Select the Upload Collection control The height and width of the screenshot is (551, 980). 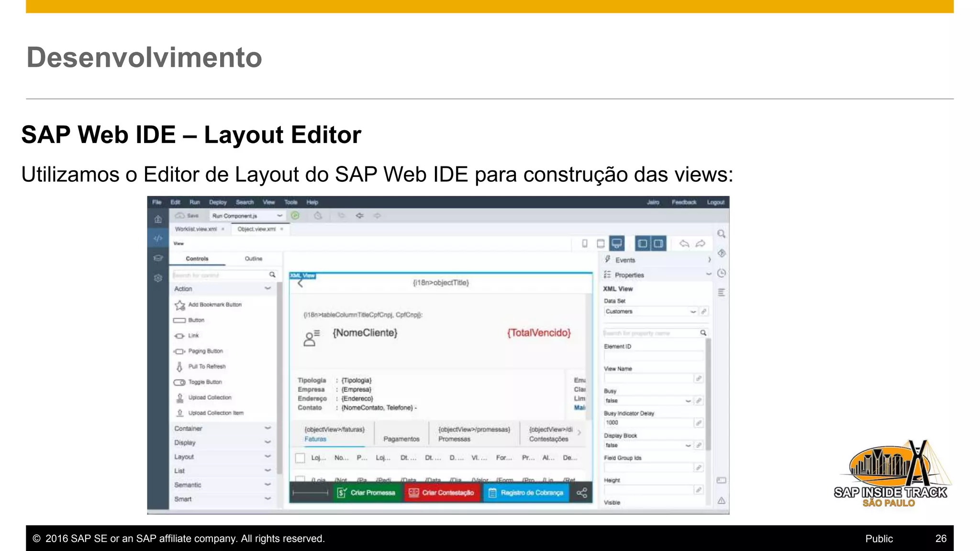pyautogui.click(x=203, y=397)
